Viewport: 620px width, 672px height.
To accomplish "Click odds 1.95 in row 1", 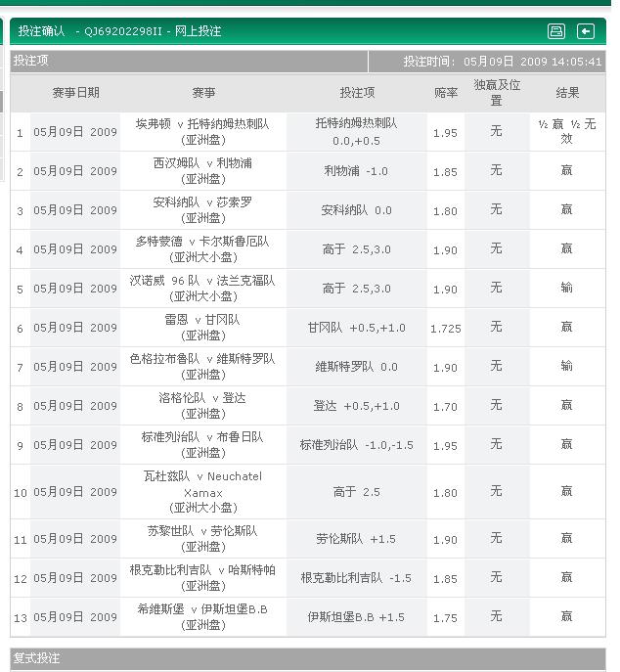I will (445, 133).
